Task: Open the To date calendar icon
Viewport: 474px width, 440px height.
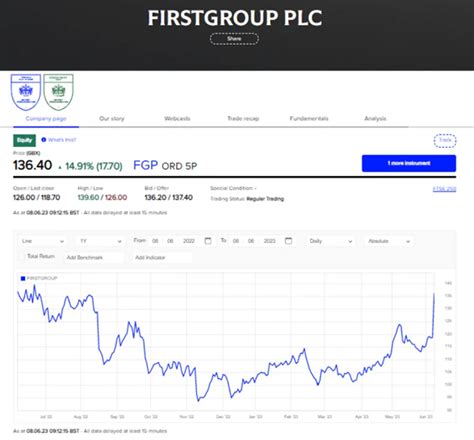Action: [x=289, y=241]
